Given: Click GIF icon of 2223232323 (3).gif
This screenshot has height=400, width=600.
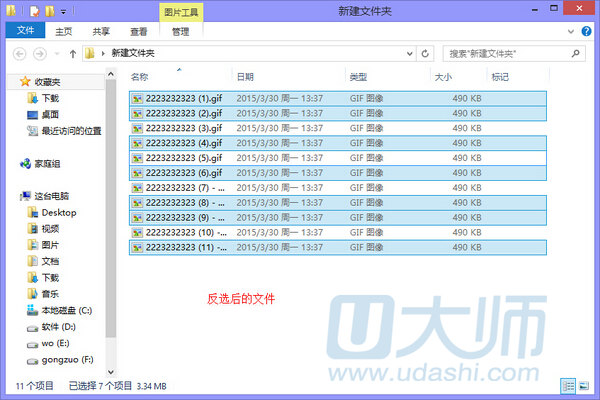Looking at the screenshot, I should pos(137,129).
